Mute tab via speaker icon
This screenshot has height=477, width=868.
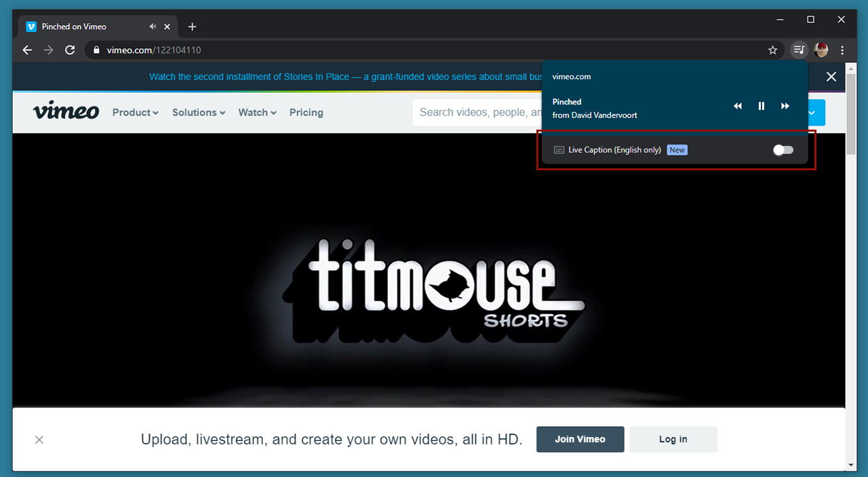click(153, 26)
